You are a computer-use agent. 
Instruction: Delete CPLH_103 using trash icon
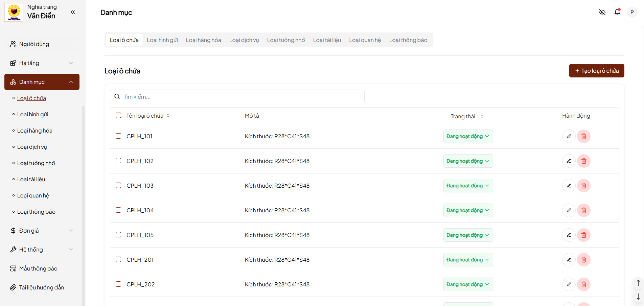(584, 186)
